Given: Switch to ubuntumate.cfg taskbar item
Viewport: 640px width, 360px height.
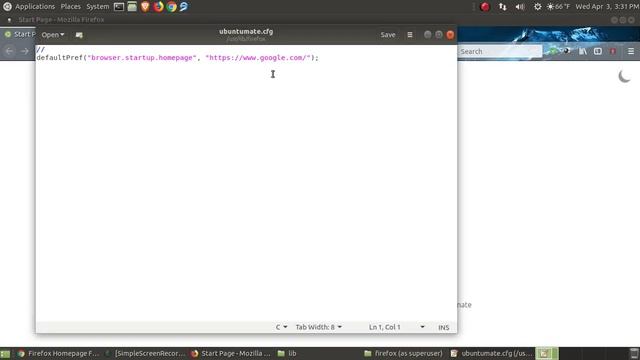Looking at the screenshot, I should point(491,353).
